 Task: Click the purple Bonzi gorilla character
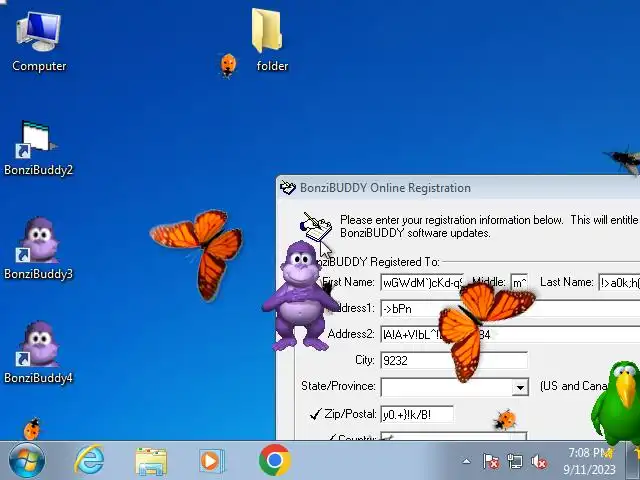click(x=301, y=296)
